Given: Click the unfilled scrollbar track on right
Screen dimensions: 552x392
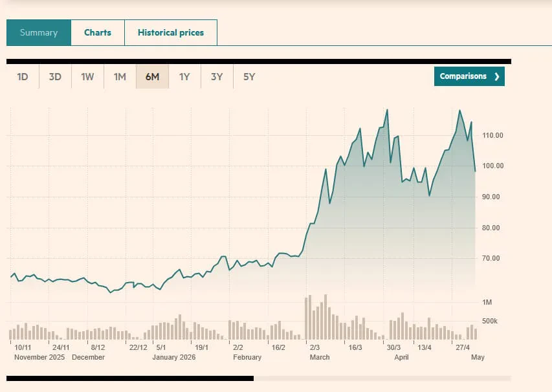Looking at the screenshot, I should (382, 378).
